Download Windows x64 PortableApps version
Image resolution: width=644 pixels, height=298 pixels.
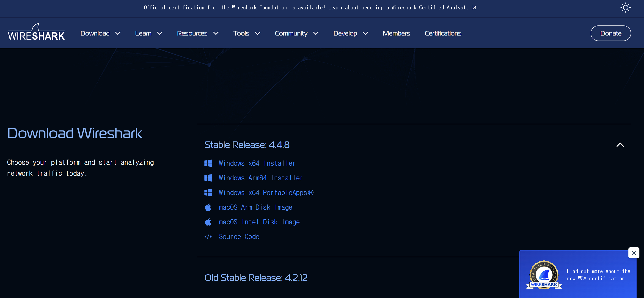coord(266,193)
